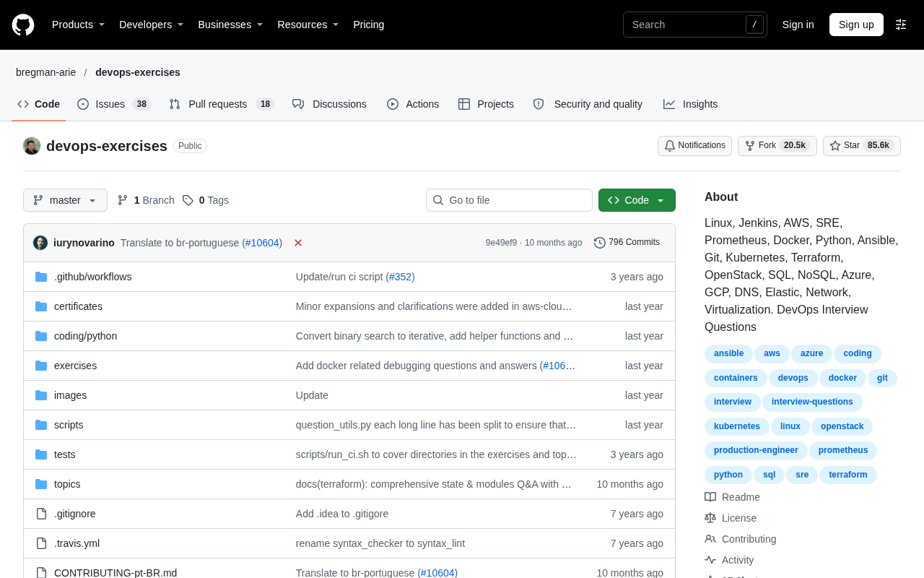Open the Discussions tab

329,104
